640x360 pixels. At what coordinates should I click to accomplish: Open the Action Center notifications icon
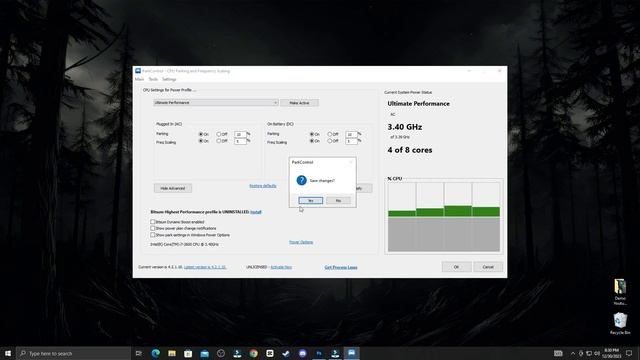tap(629, 353)
